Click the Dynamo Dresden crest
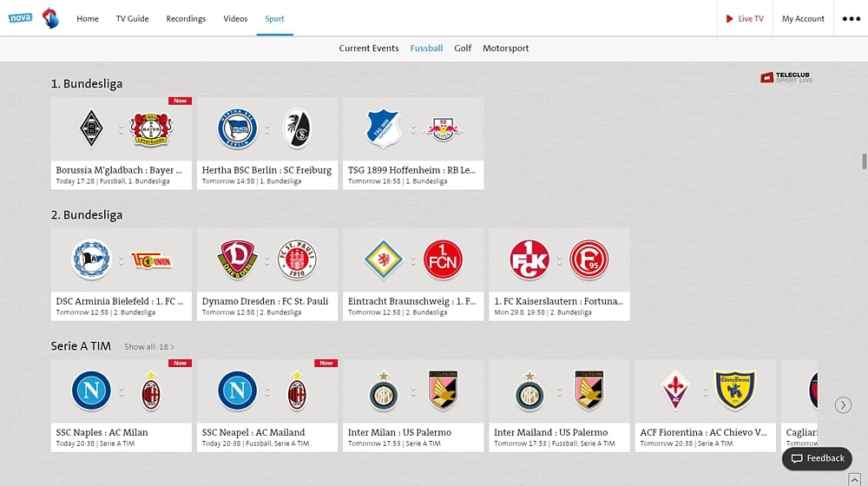The image size is (868, 486). [x=238, y=259]
